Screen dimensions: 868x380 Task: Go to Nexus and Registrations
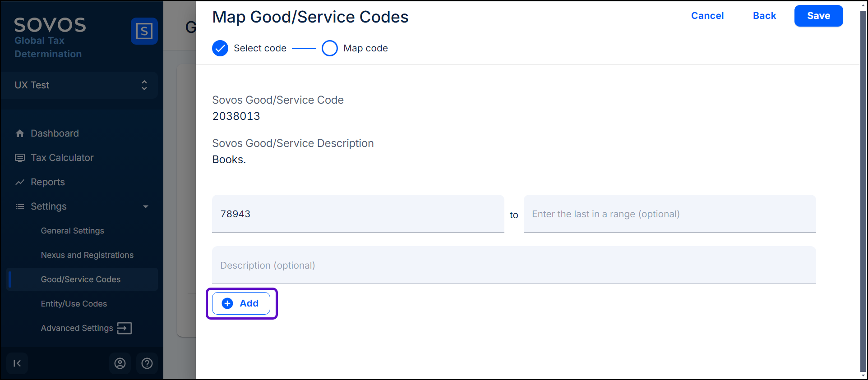tap(87, 255)
